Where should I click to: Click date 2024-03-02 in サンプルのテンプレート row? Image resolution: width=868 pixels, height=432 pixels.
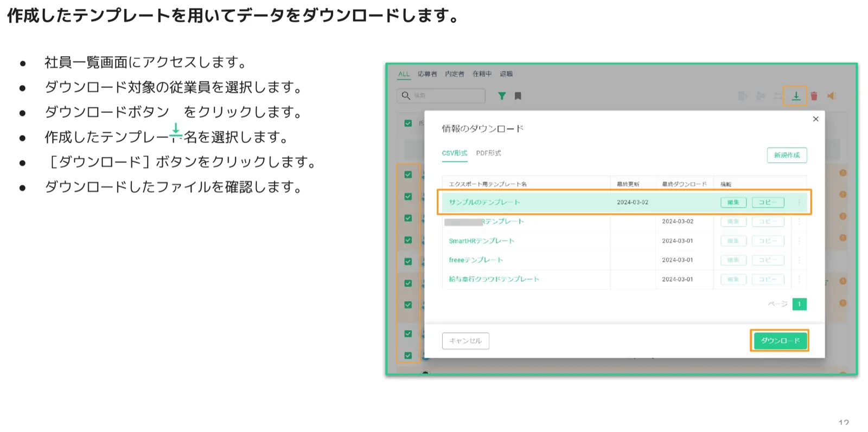pyautogui.click(x=633, y=202)
